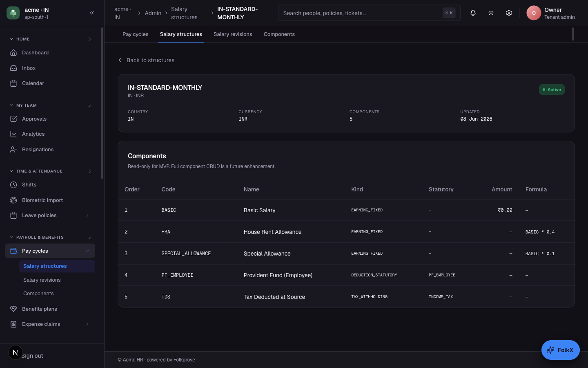Collapse the Pay cycles submenu
Image resolution: width=588 pixels, height=368 pixels.
click(87, 251)
